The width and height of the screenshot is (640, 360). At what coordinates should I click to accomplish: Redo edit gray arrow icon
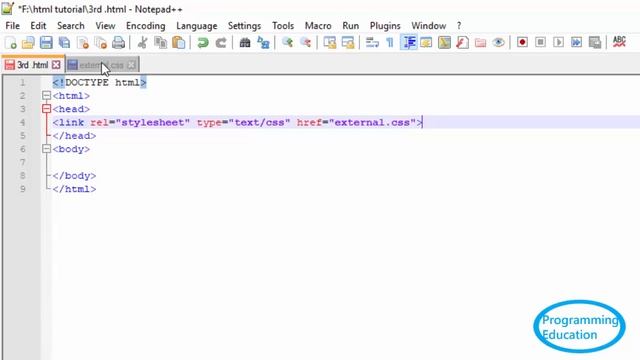221,42
